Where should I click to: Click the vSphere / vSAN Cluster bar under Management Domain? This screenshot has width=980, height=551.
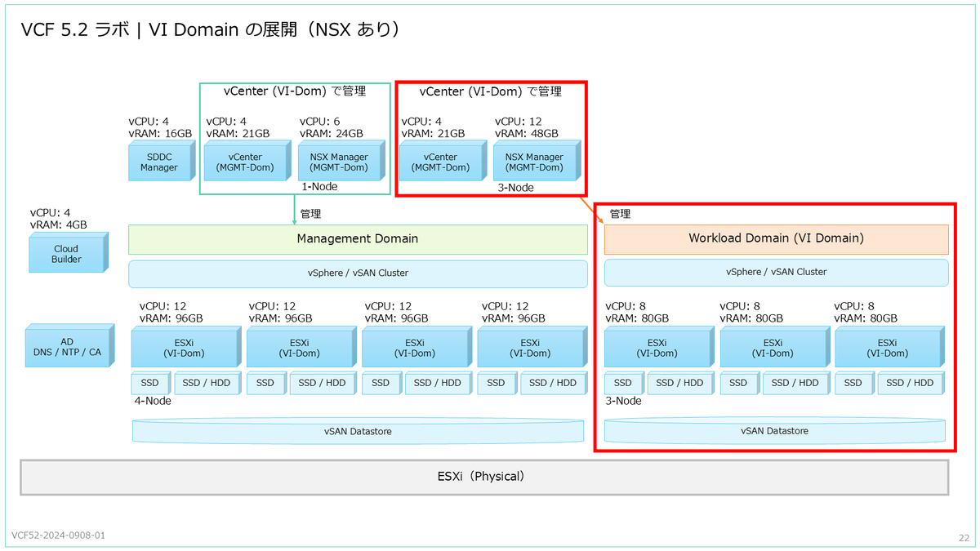(358, 273)
